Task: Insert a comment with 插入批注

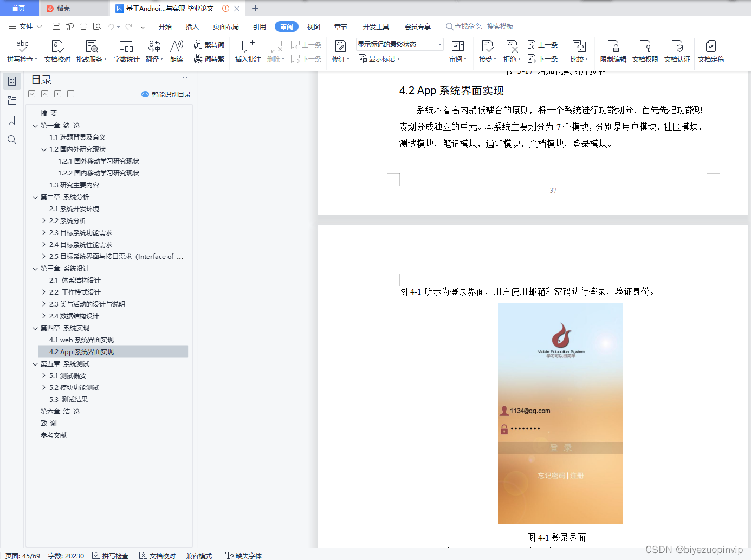Action: coord(247,51)
